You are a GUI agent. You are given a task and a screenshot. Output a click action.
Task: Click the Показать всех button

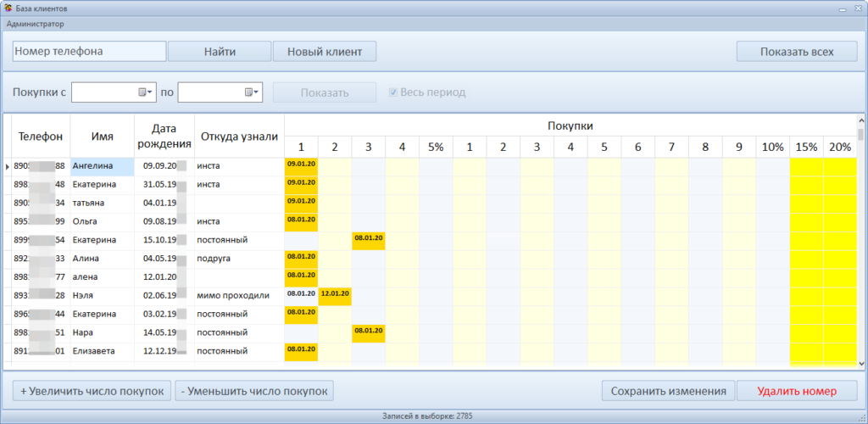(797, 52)
